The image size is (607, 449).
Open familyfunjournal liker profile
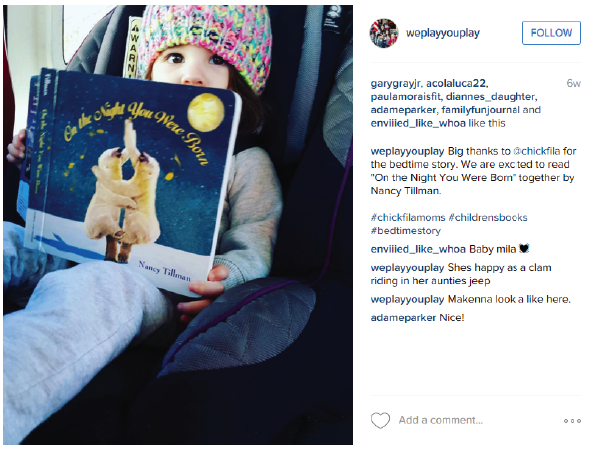[480, 110]
